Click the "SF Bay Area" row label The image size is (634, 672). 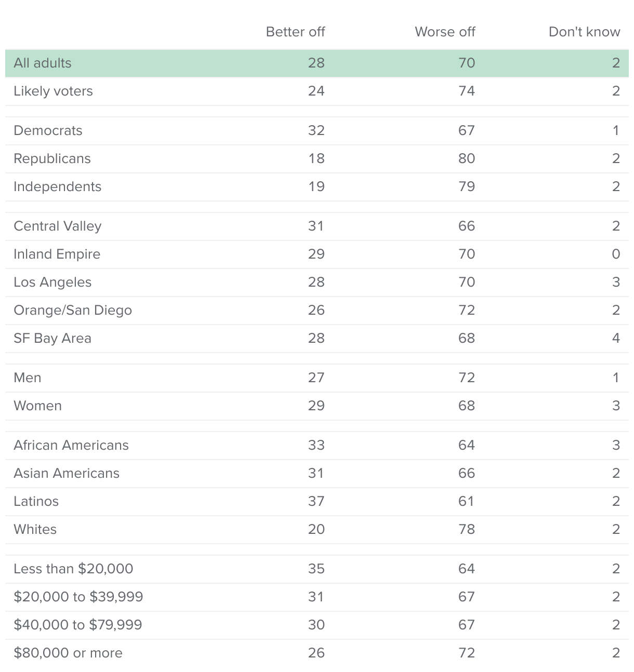pos(52,338)
